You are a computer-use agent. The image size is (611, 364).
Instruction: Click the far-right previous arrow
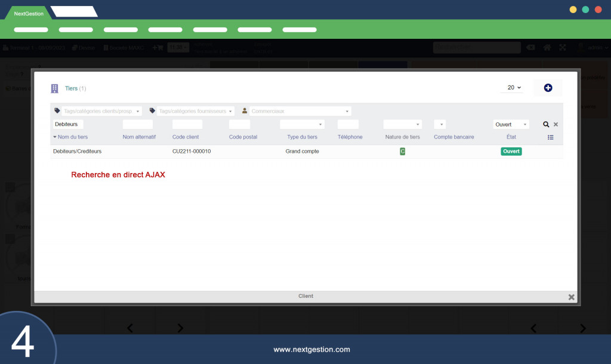pos(533,328)
